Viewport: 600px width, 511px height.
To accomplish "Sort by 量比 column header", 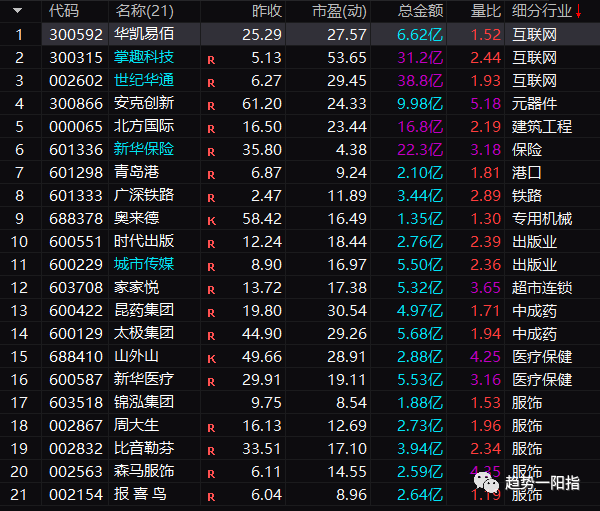I will [x=486, y=11].
